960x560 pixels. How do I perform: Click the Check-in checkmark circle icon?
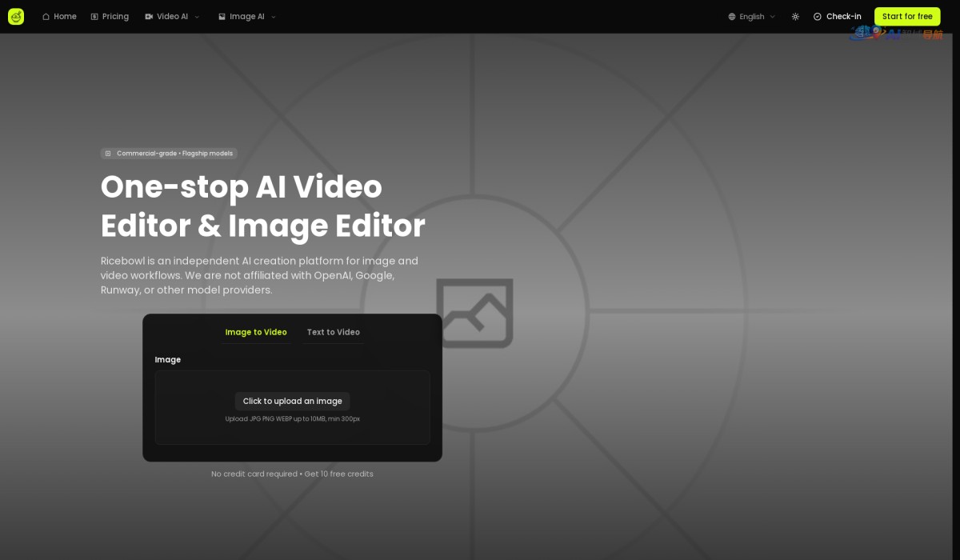pyautogui.click(x=817, y=17)
